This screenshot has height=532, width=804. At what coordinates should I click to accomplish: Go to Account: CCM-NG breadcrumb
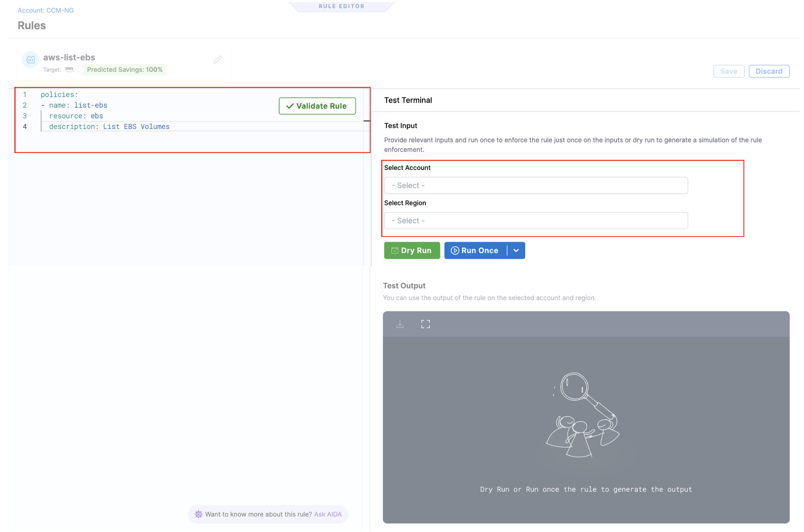pyautogui.click(x=46, y=11)
